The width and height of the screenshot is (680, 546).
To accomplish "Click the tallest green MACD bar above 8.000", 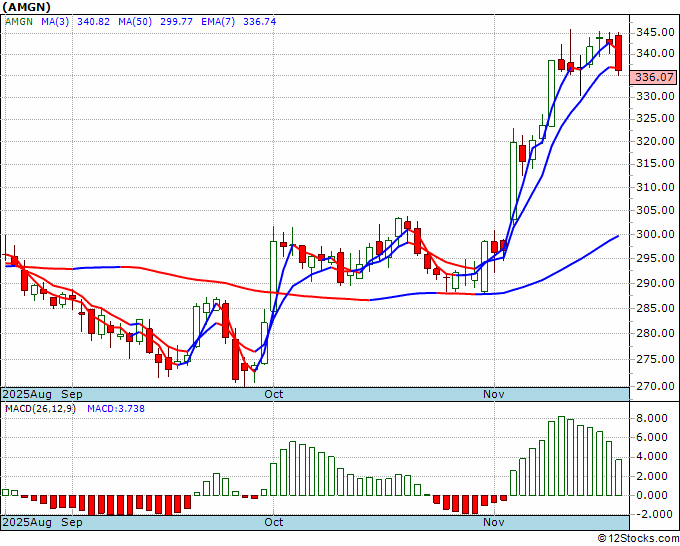I will pyautogui.click(x=561, y=456).
